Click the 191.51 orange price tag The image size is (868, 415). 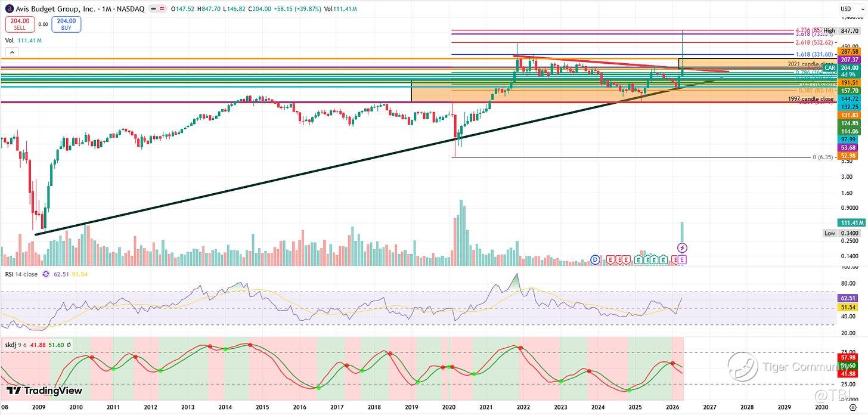(847, 83)
